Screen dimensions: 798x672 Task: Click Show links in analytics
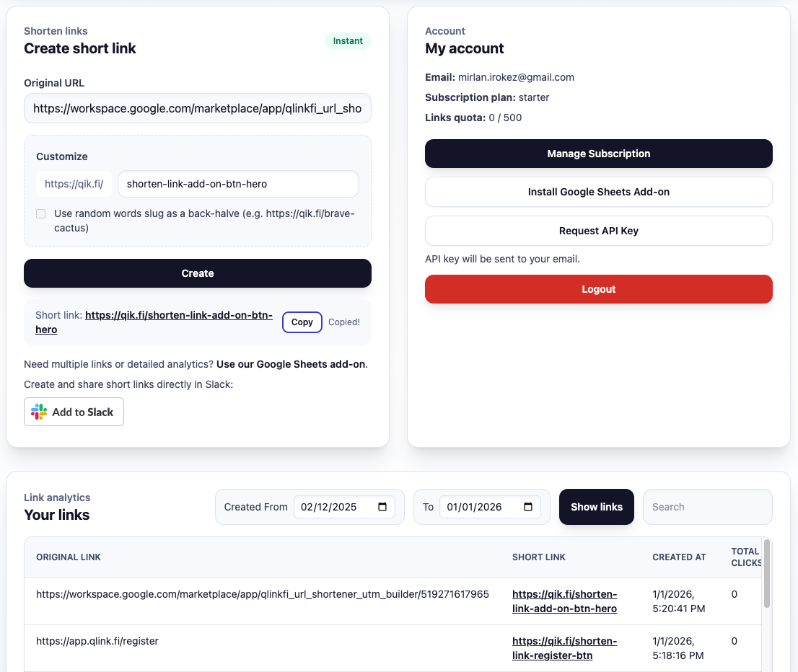tap(596, 507)
